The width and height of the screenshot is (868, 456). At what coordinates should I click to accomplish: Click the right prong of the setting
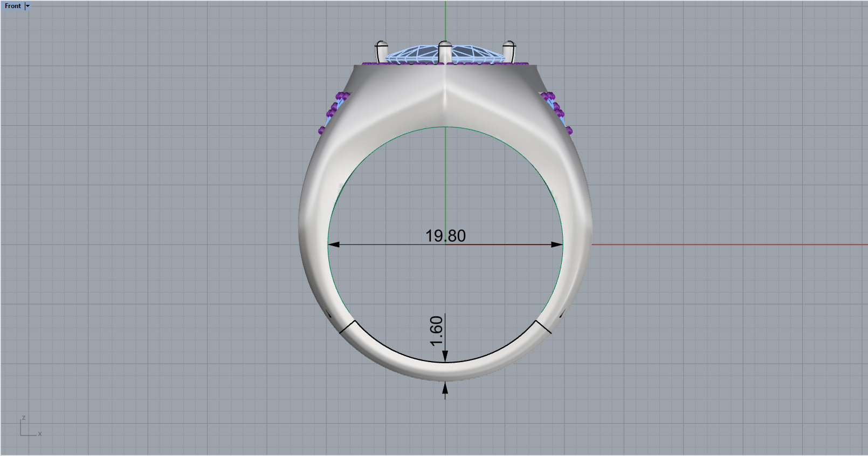[x=509, y=51]
